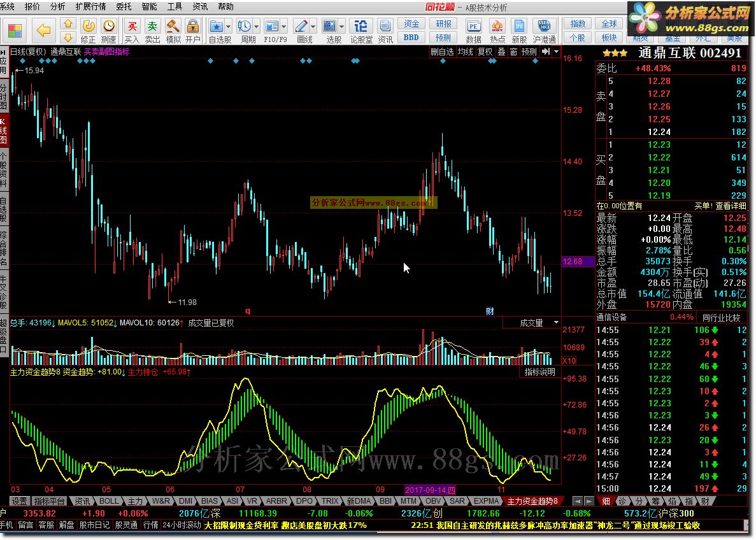Expand the 自选股 dropdown arrow

(x=229, y=27)
